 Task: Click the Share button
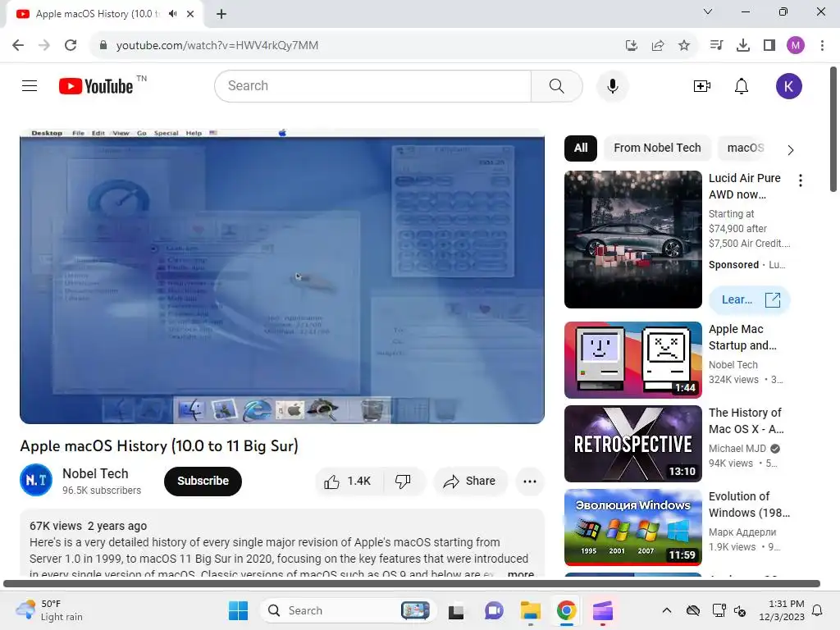click(x=470, y=481)
